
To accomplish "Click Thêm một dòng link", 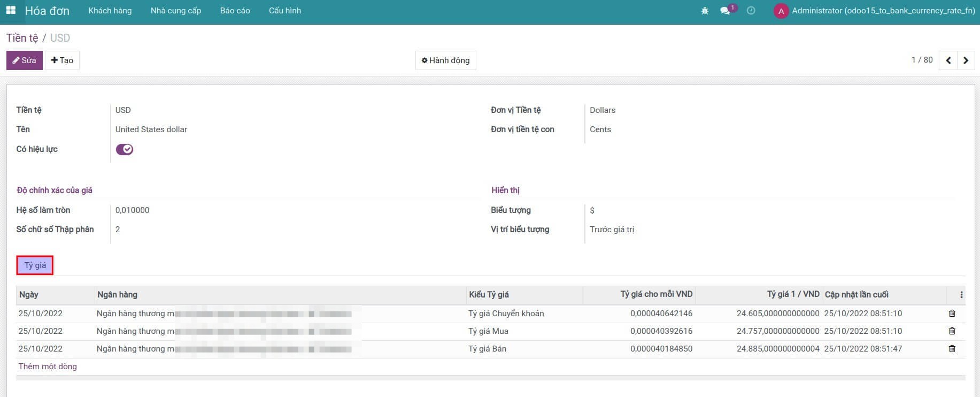I will point(48,367).
